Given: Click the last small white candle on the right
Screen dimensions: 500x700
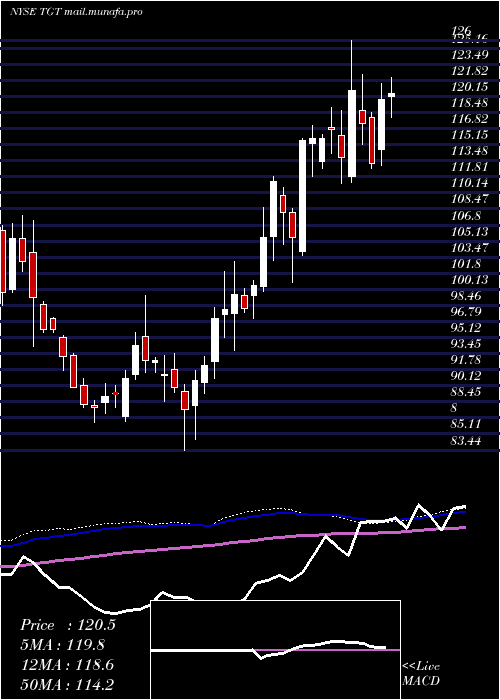Looking at the screenshot, I should (392, 95).
